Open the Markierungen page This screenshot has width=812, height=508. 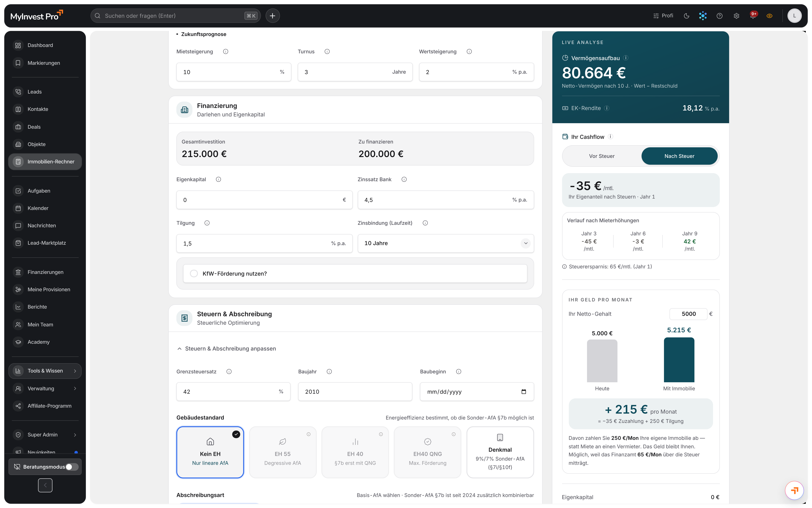[x=45, y=63]
